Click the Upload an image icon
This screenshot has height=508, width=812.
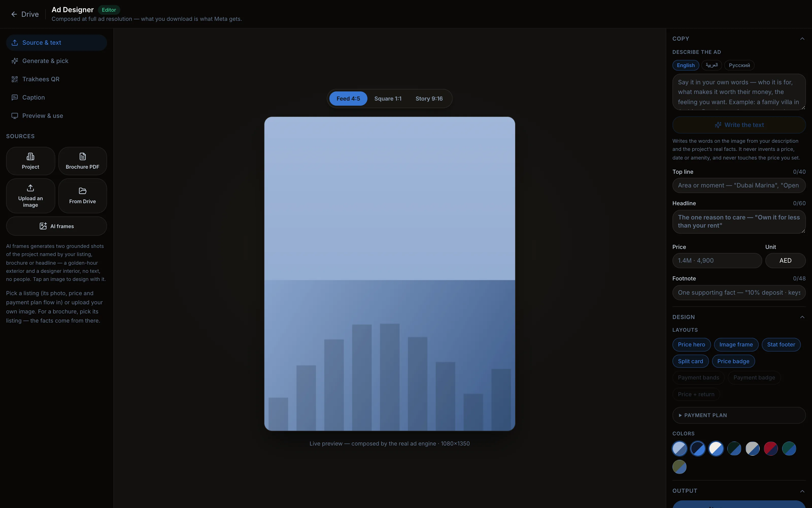tap(30, 188)
